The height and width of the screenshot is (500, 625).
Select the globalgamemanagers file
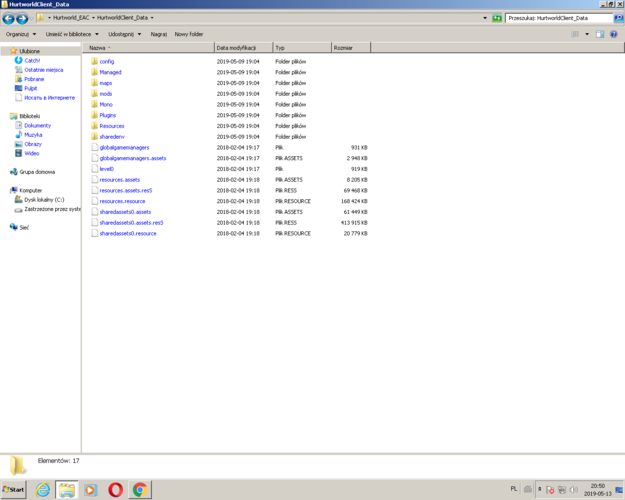[124, 148]
